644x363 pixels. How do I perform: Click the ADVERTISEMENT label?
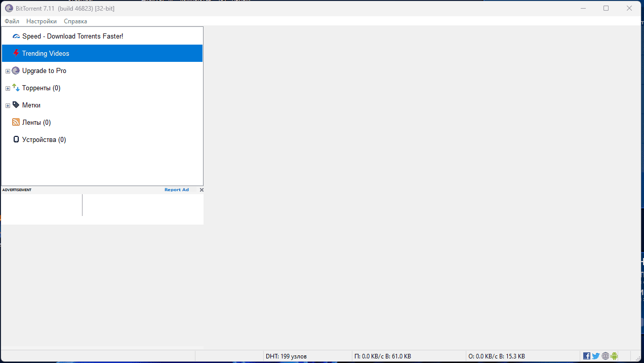coord(17,190)
